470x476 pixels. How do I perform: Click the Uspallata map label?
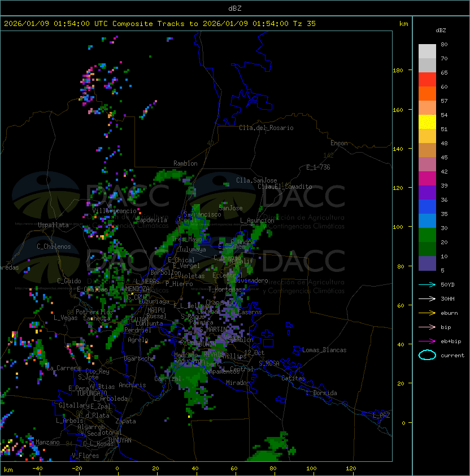53,225
